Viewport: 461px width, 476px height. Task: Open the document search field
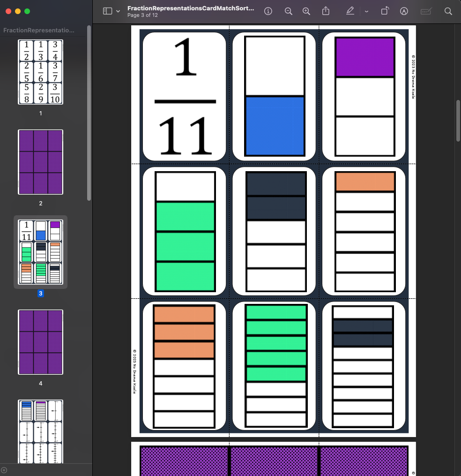[x=448, y=11]
